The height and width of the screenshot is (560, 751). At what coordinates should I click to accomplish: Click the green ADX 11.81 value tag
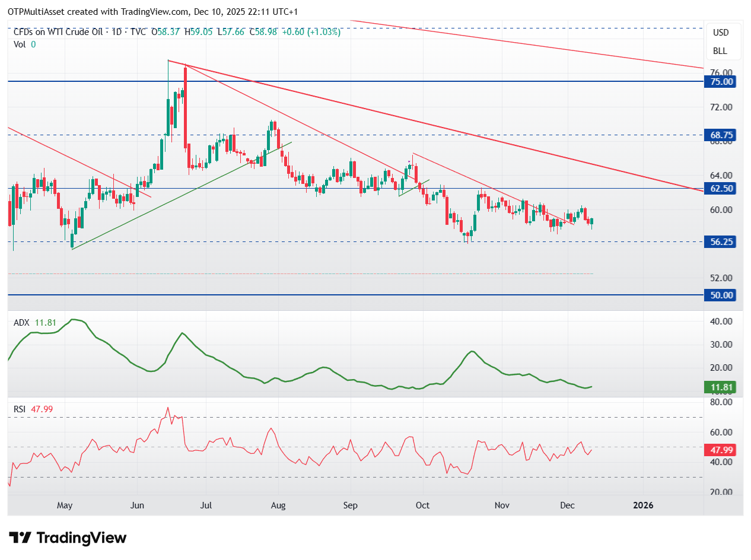point(720,388)
